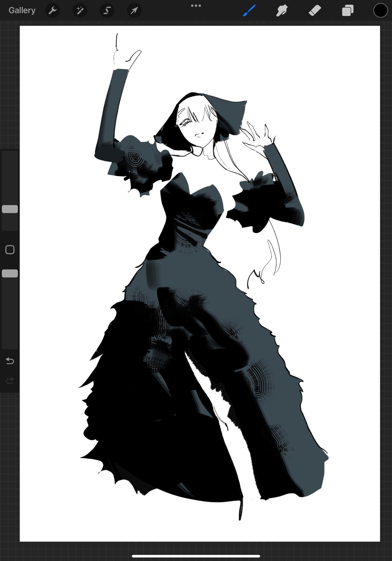
Task: Tap the iPad home indicator bar
Action: point(196,556)
